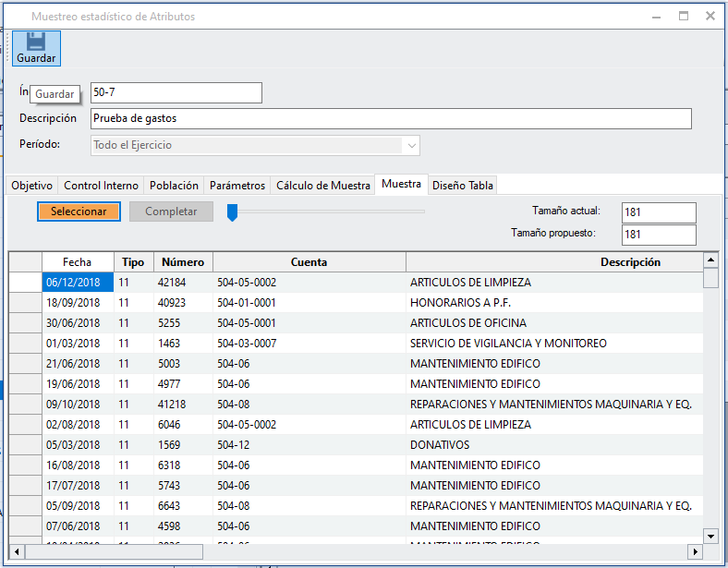Click the sample size slider thumb

click(233, 212)
